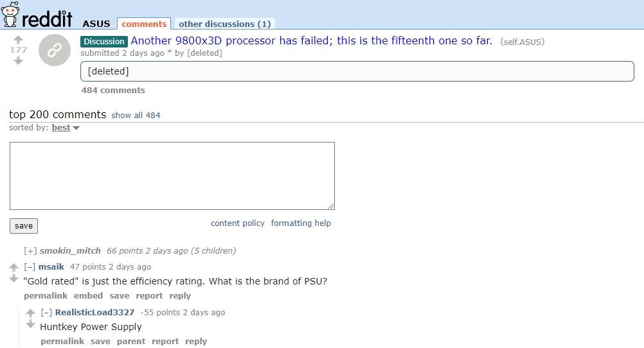Click inside the comment text area
The width and height of the screenshot is (644, 348).
coord(172,175)
